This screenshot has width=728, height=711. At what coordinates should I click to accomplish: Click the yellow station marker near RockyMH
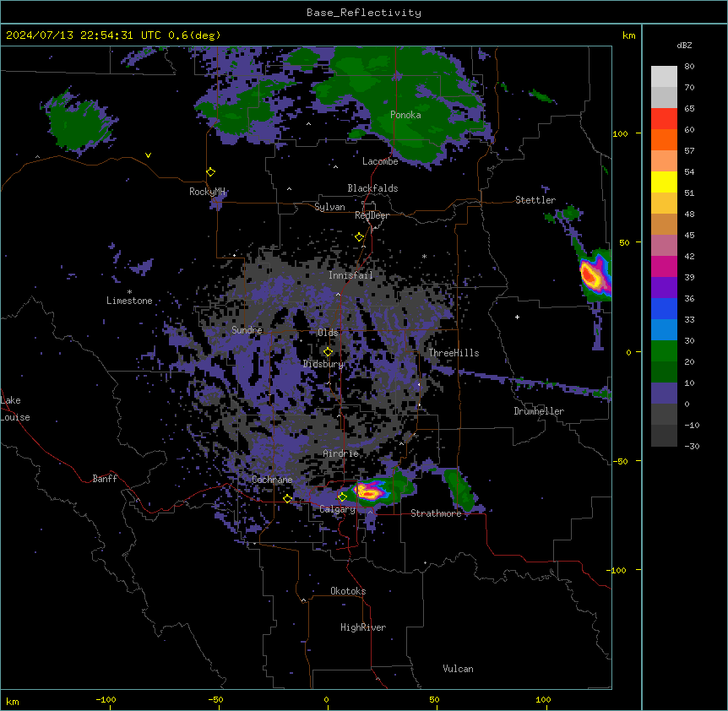(210, 172)
